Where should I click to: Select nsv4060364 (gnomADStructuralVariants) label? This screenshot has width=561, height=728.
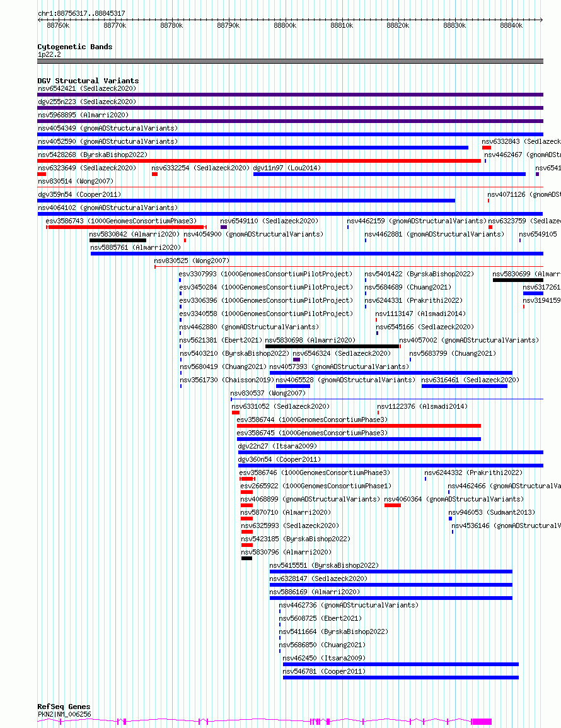coord(454,499)
